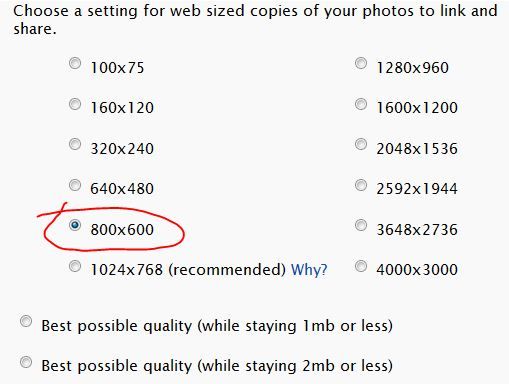Image resolution: width=509 pixels, height=384 pixels.
Task: Choose the 1600x1200 size option
Action: point(361,104)
